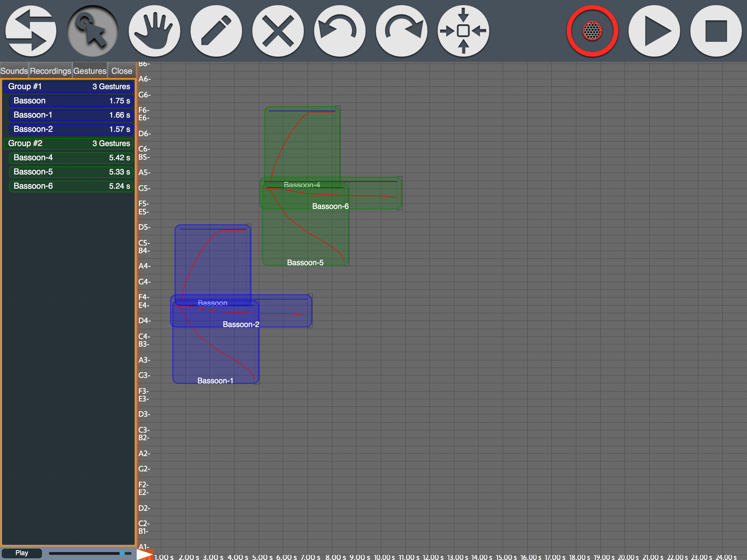Collapse Group #2 in gesture list

click(x=69, y=143)
